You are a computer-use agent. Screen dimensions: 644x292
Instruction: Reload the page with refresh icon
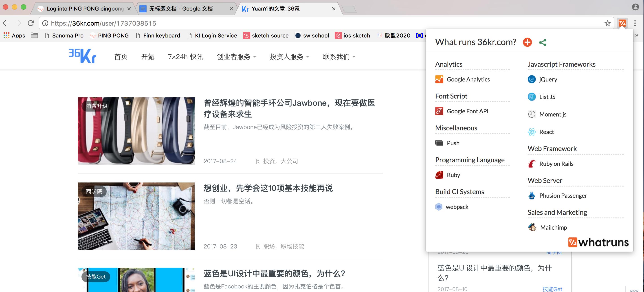tap(31, 23)
